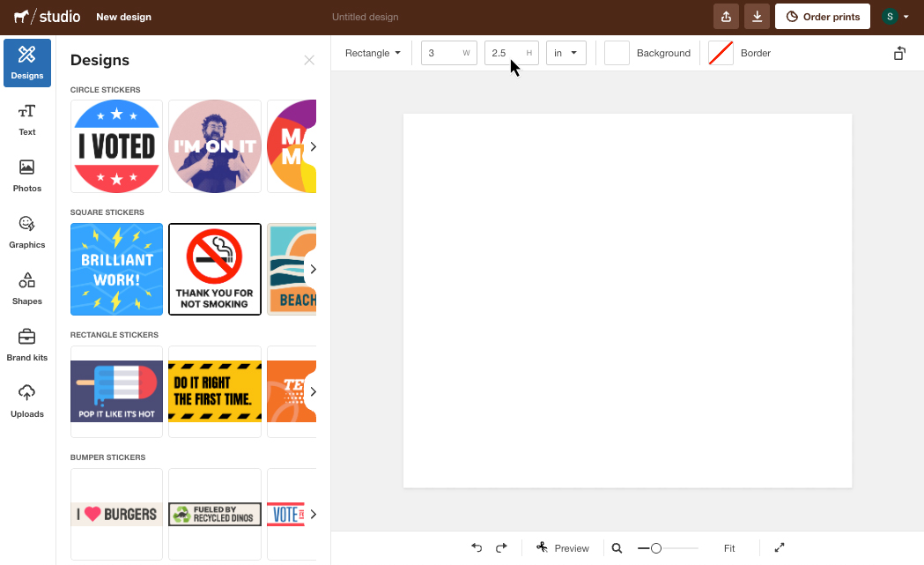Open the Graphics panel
The image size is (924, 565).
(x=26, y=232)
